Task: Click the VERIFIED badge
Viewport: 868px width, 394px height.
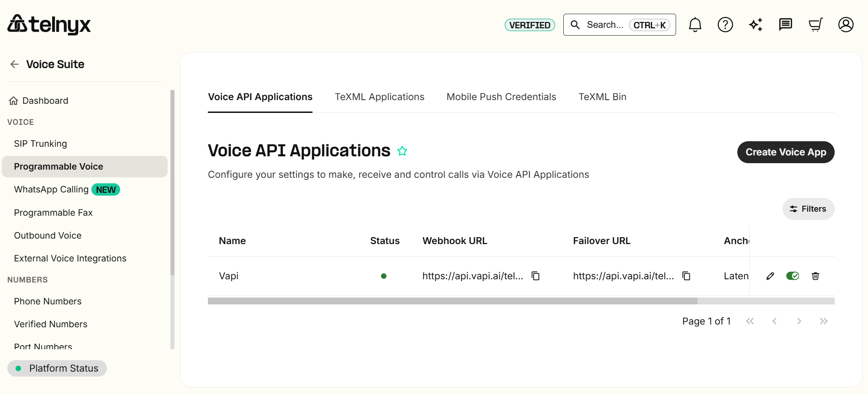Action: [x=530, y=25]
